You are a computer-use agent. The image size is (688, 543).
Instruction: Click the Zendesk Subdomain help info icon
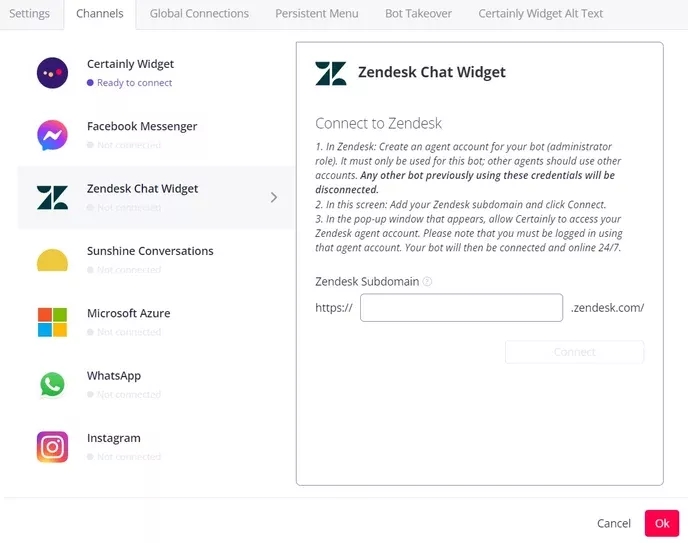click(427, 282)
